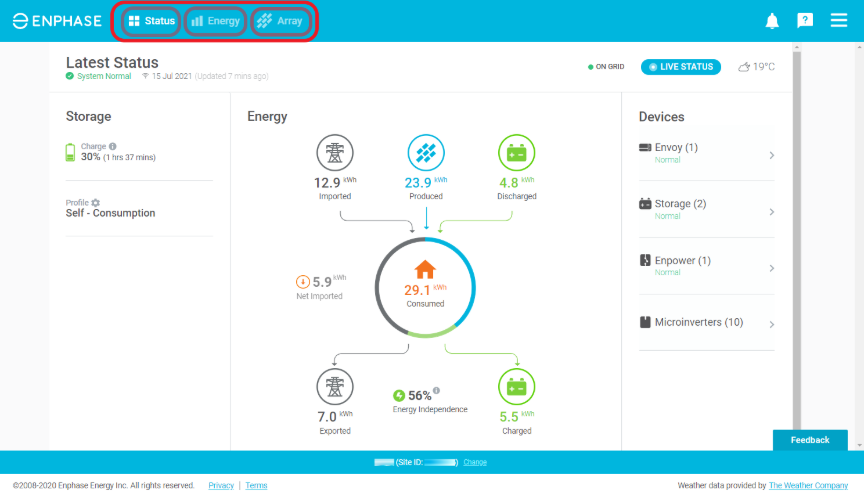864x498 pixels.
Task: Click the Latest Status heading
Action: click(x=112, y=62)
